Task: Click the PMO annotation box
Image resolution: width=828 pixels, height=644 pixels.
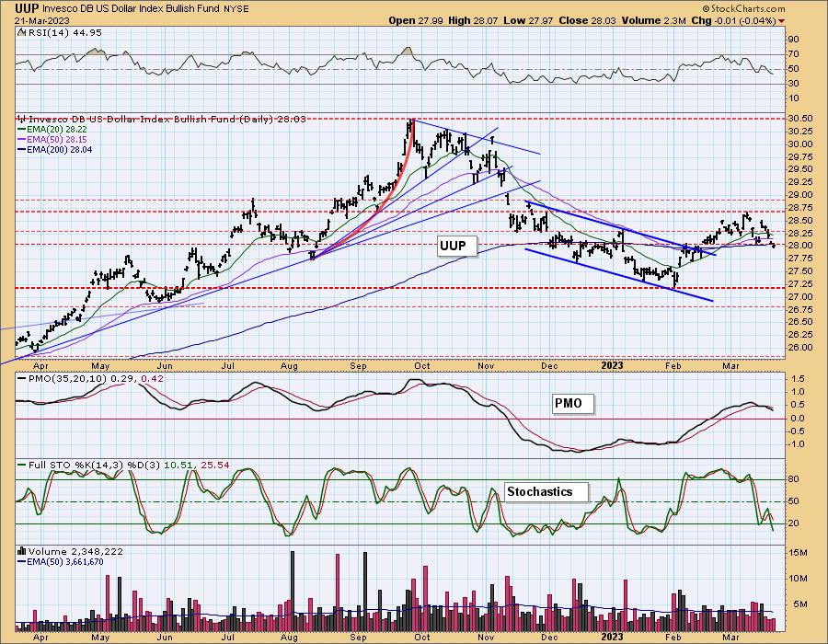Action: pos(573,404)
